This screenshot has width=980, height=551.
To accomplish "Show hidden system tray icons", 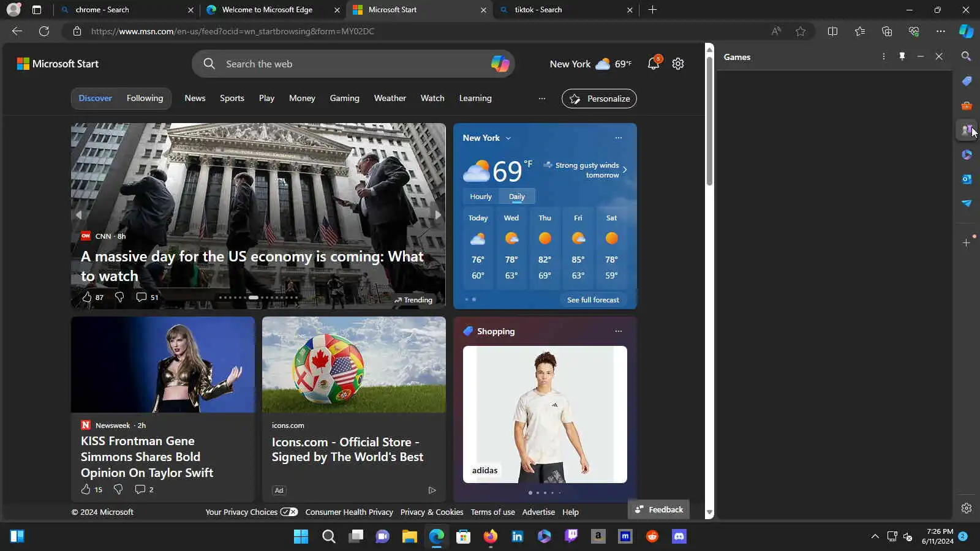I will [x=875, y=537].
